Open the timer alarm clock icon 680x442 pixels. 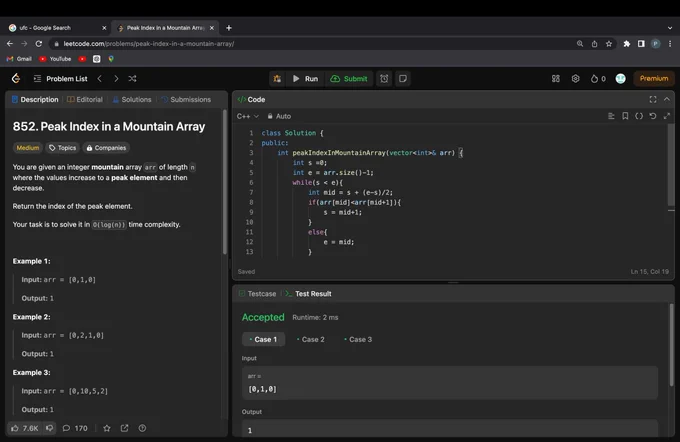click(384, 79)
